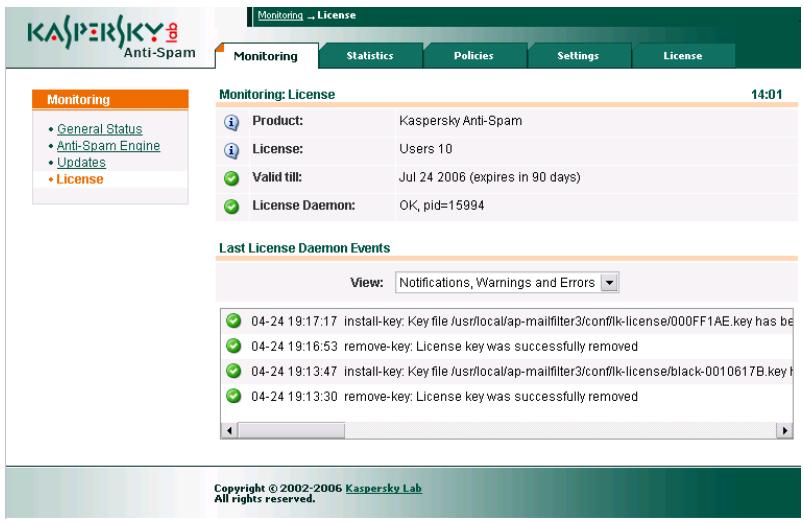Click the License breadcrumb text
The height and width of the screenshot is (523, 804).
coord(336,15)
